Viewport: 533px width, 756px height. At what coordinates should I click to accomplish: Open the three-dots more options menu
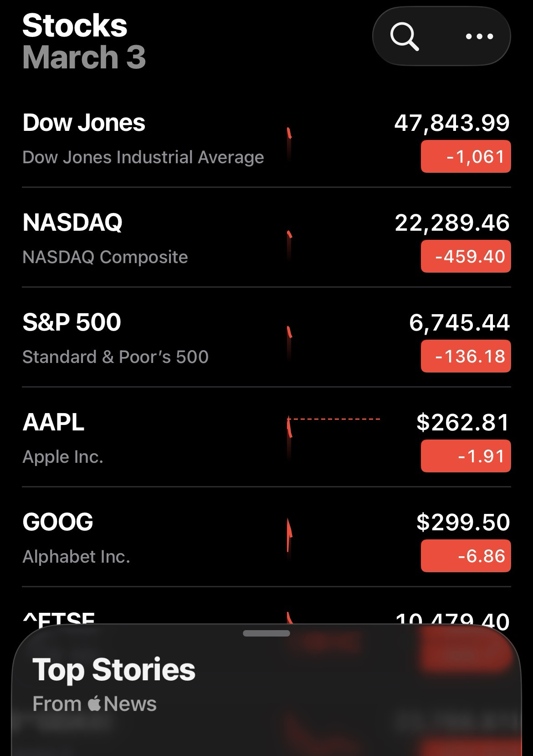[x=480, y=36]
